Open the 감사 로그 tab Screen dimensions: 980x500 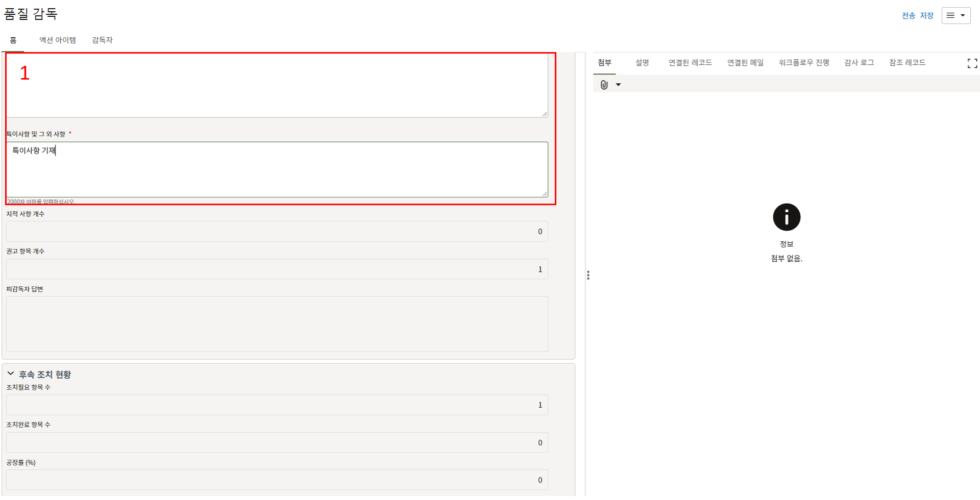[x=859, y=62]
